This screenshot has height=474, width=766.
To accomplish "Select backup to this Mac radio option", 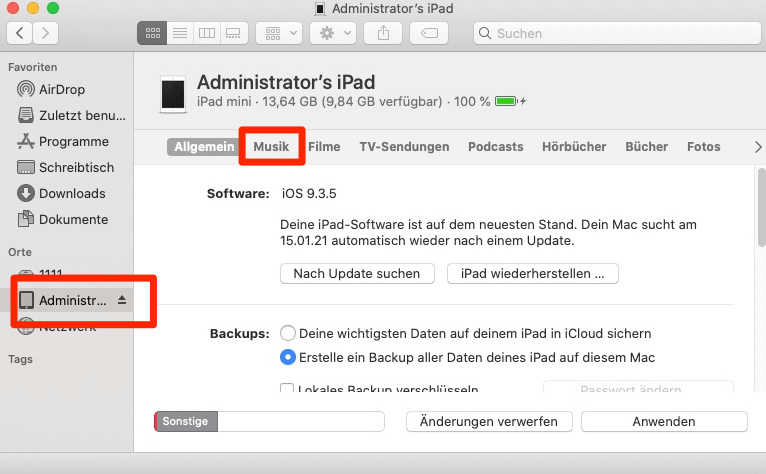I will [x=288, y=358].
